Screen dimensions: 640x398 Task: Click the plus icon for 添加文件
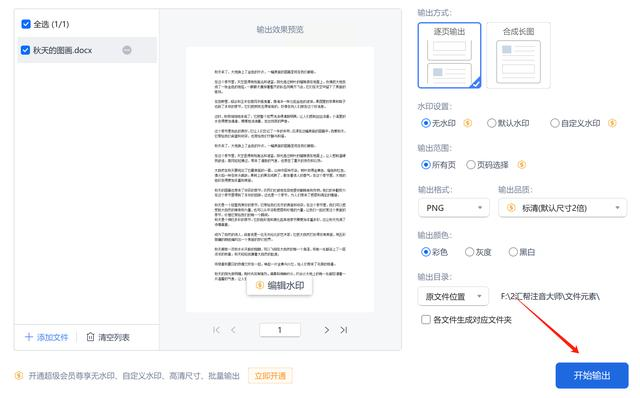click(x=29, y=337)
